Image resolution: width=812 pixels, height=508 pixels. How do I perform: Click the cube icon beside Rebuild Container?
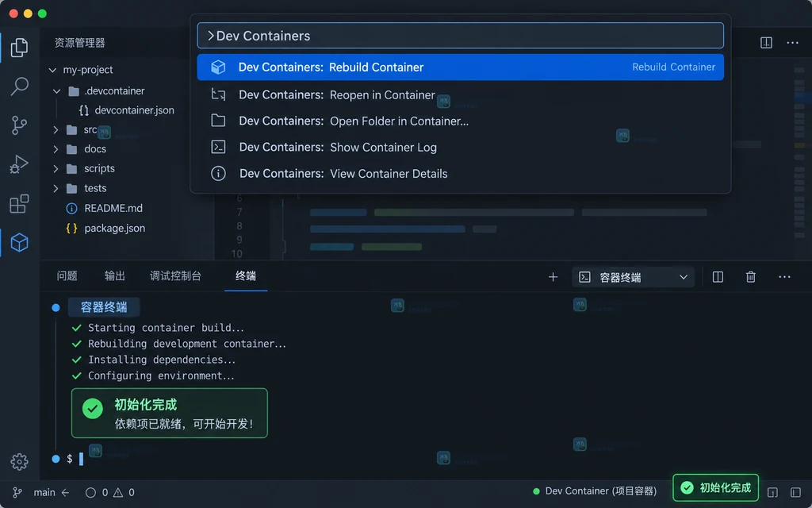pos(218,67)
